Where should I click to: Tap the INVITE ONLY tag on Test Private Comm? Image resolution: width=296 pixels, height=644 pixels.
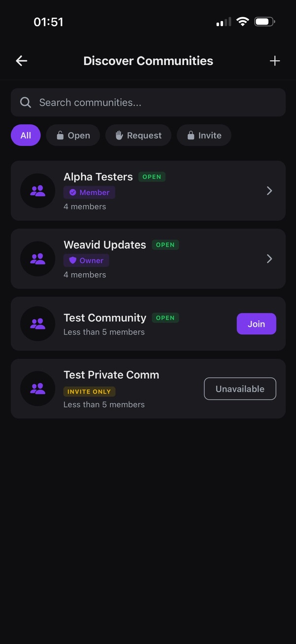(89, 391)
